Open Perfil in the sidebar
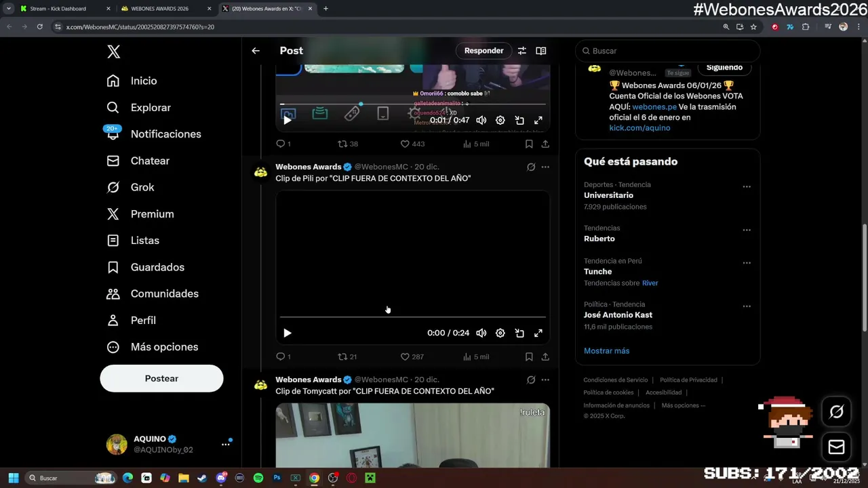The height and width of the screenshot is (488, 868). [132, 320]
